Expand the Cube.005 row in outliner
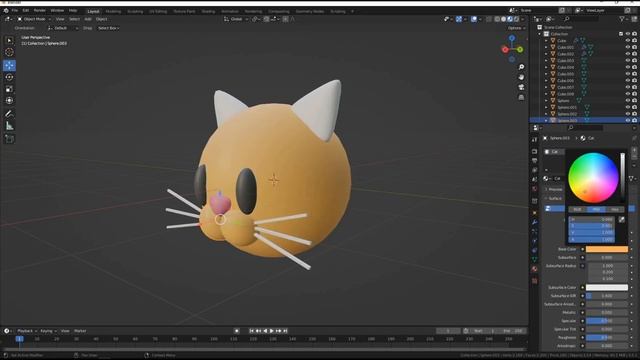The height and width of the screenshot is (360, 640). pyautogui.click(x=546, y=74)
